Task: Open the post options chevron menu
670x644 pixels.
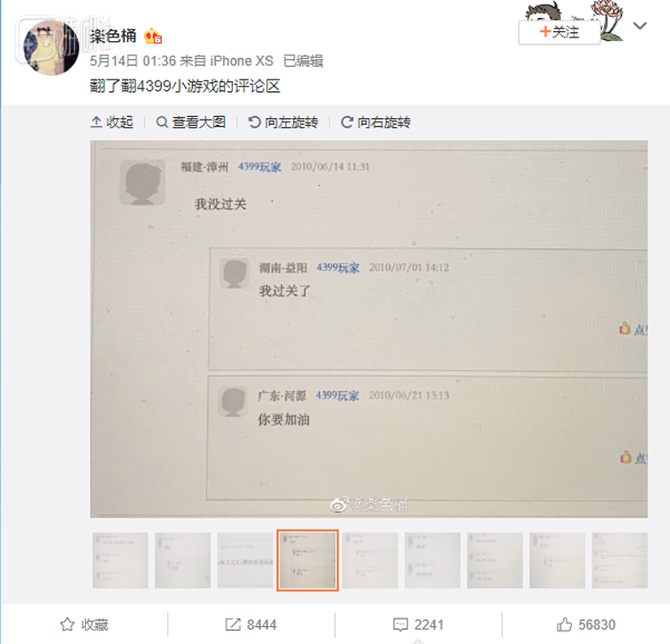Action: (640, 26)
